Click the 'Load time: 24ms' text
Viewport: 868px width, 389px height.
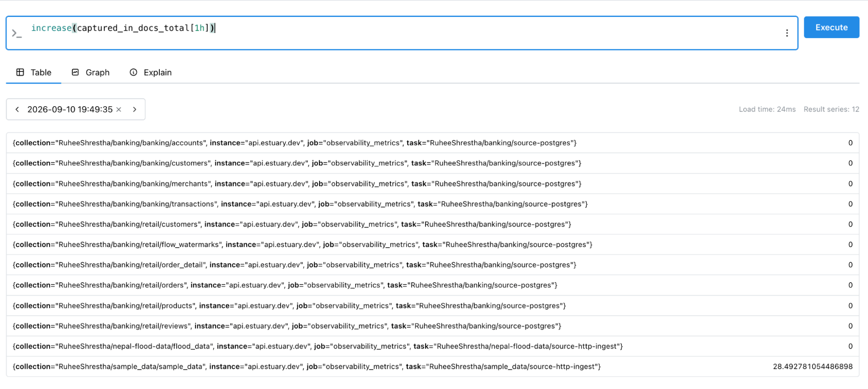pyautogui.click(x=767, y=109)
